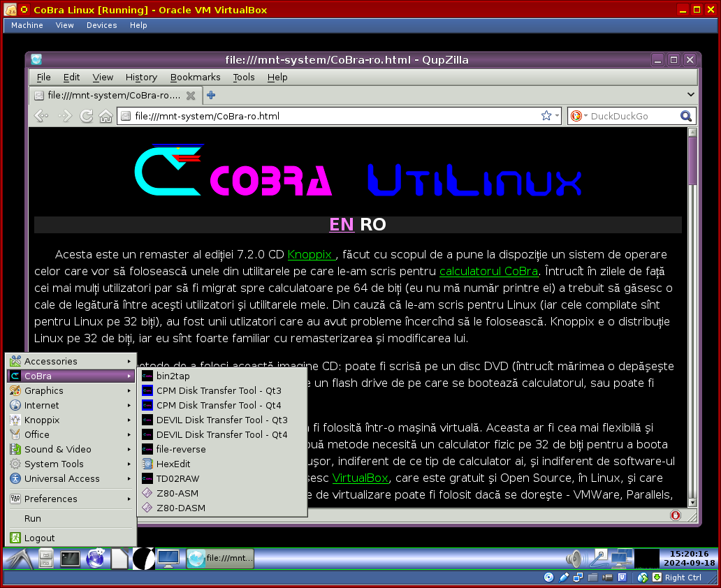Open the taskbar volume speaker icon
Viewport: 721px width, 588px height.
point(575,558)
